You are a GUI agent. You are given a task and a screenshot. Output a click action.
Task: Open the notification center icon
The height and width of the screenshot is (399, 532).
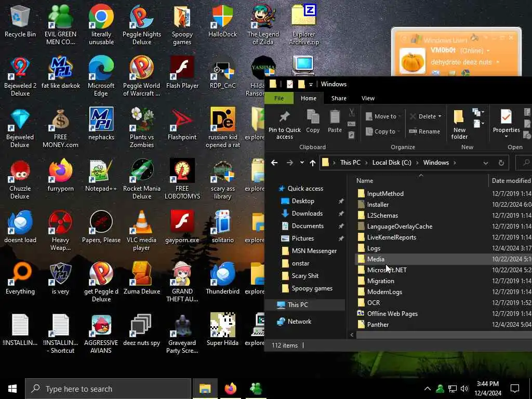(515, 389)
